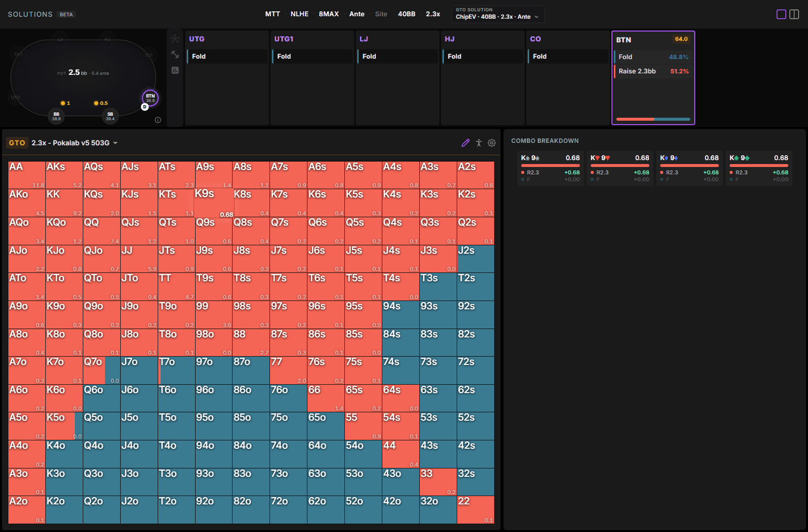Screen dimensions: 808x532
Task: Open the range settings gear icon
Action: pyautogui.click(x=492, y=143)
